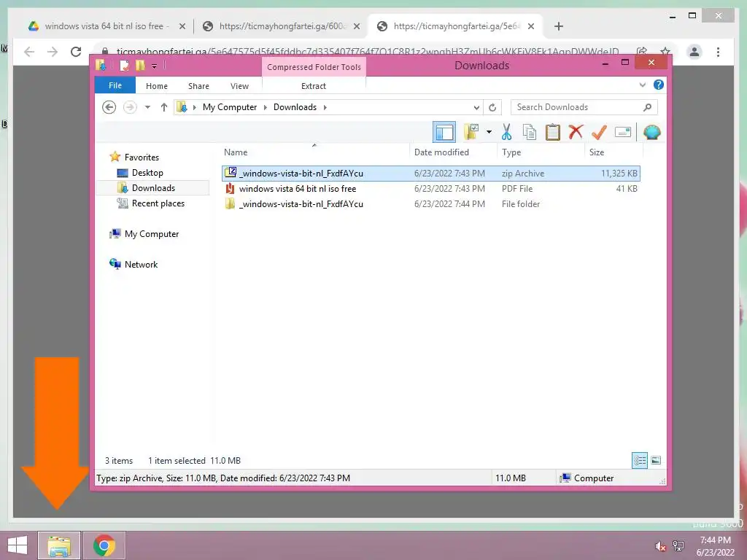Open Recent places in the navigation pane
Image resolution: width=747 pixels, height=560 pixels.
click(x=158, y=203)
